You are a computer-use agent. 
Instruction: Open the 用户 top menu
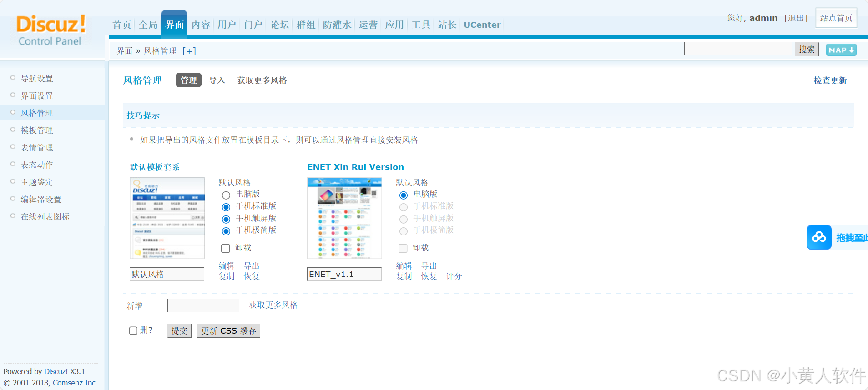coord(227,25)
